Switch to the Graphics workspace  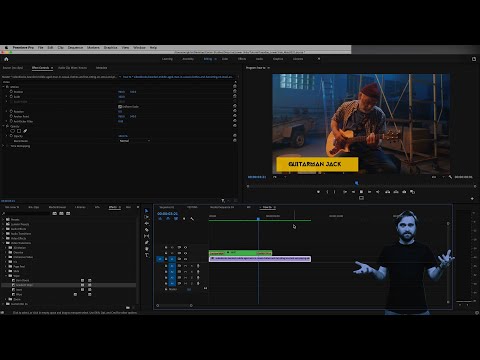click(x=278, y=59)
